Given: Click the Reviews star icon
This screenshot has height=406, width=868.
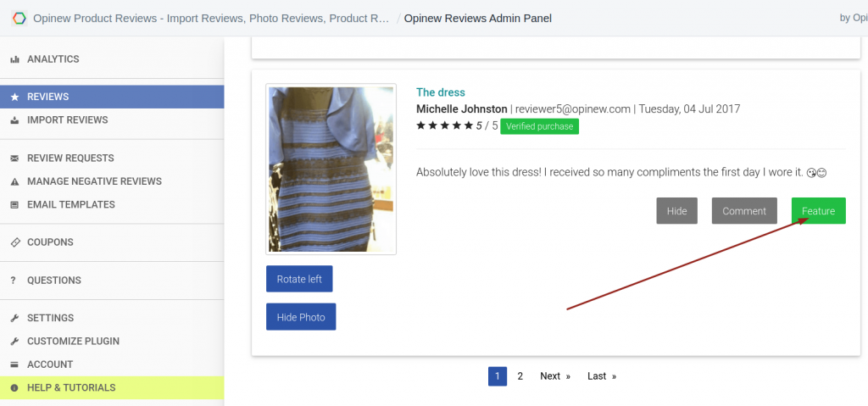Looking at the screenshot, I should pyautogui.click(x=15, y=97).
